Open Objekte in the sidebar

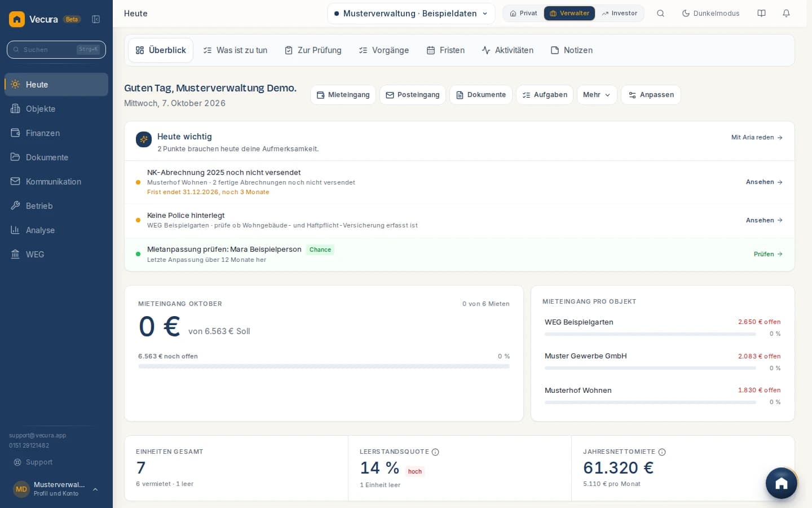56,109
